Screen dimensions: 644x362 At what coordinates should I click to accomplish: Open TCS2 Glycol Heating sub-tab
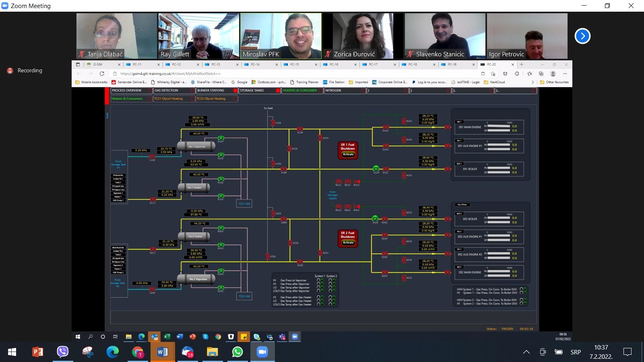tap(217, 99)
